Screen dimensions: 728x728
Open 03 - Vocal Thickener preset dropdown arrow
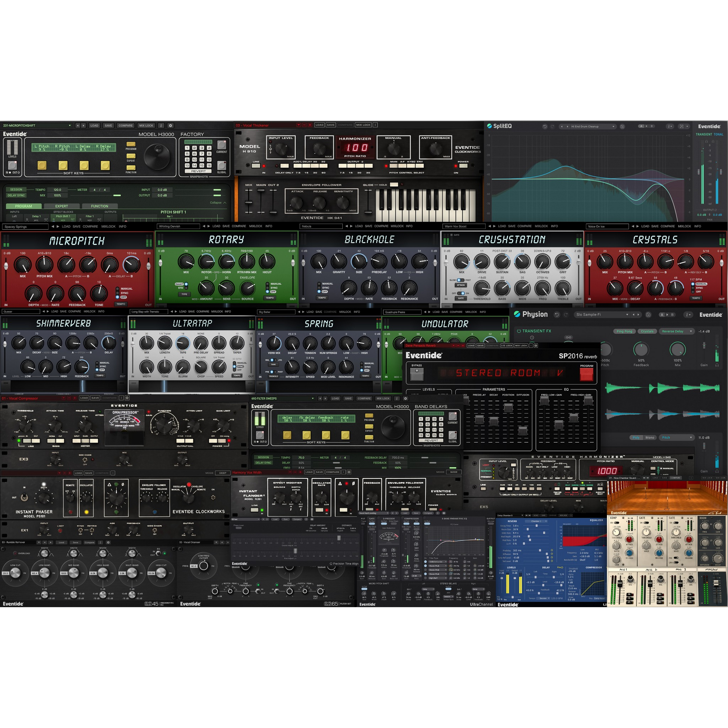click(x=299, y=125)
